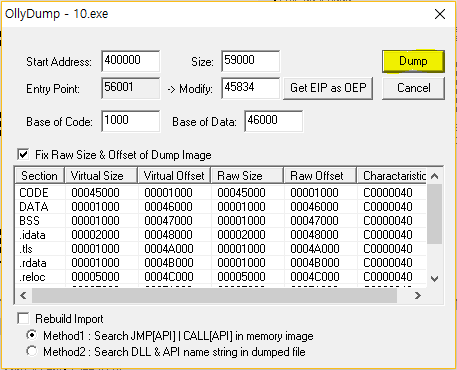
Task: Click vertical scrollbar thumb of section list
Action: (434, 214)
